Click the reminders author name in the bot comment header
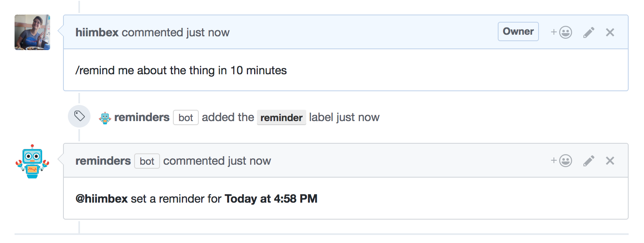The height and width of the screenshot is (243, 644). point(103,161)
